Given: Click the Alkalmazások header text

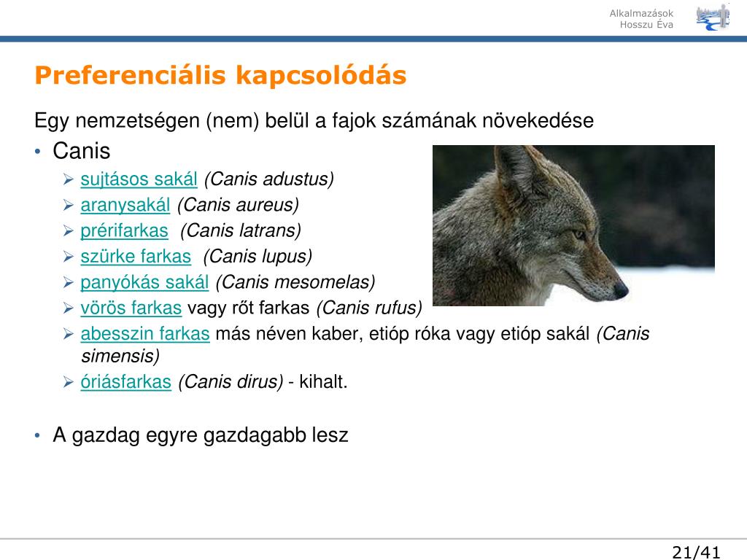Looking at the screenshot, I should pyautogui.click(x=641, y=13).
